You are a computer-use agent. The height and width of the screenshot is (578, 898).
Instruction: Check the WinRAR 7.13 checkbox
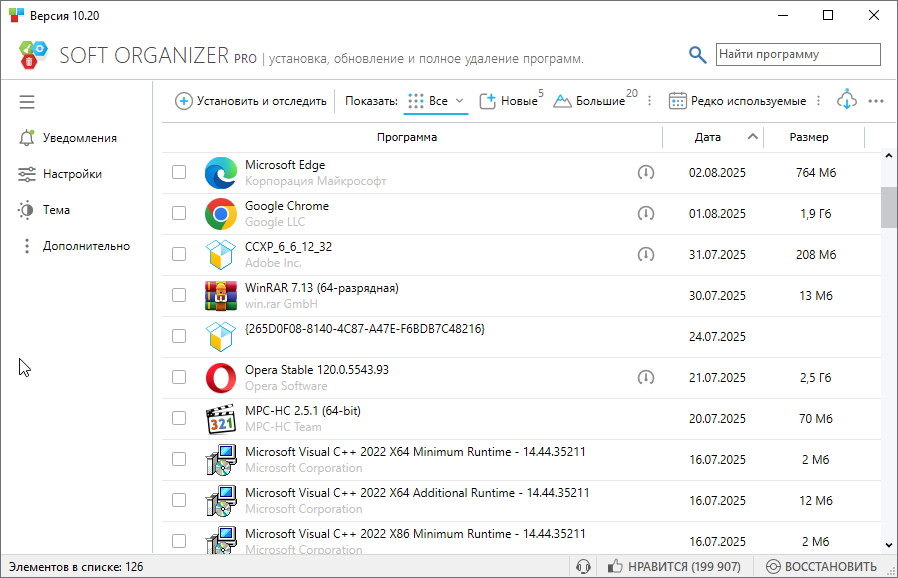coord(179,296)
